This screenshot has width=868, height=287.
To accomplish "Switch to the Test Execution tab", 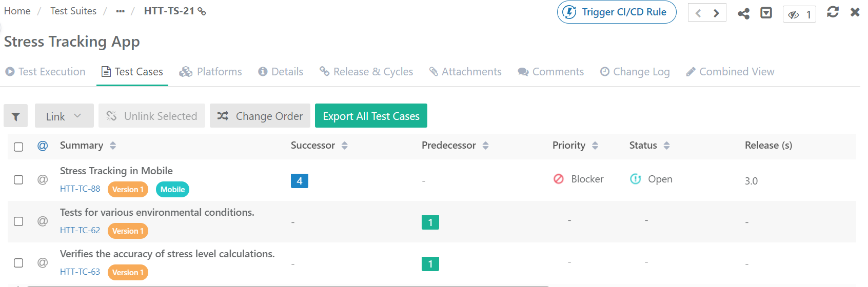I will (46, 72).
